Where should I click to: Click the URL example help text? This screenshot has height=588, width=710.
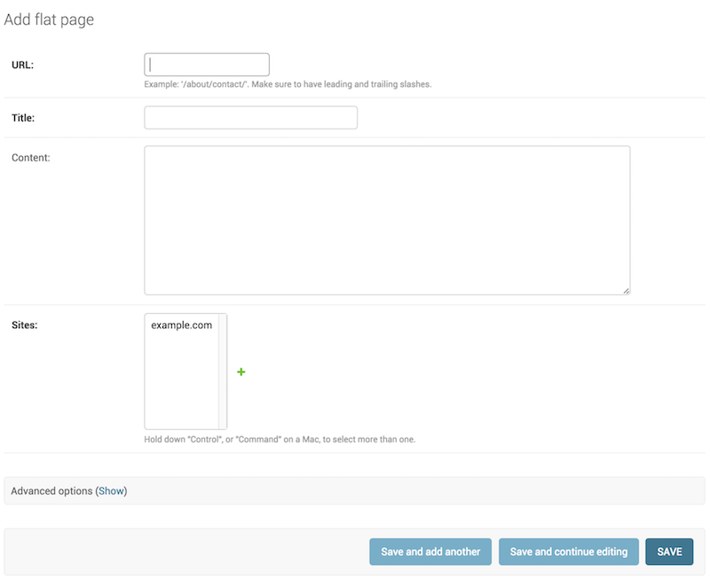coord(287,85)
